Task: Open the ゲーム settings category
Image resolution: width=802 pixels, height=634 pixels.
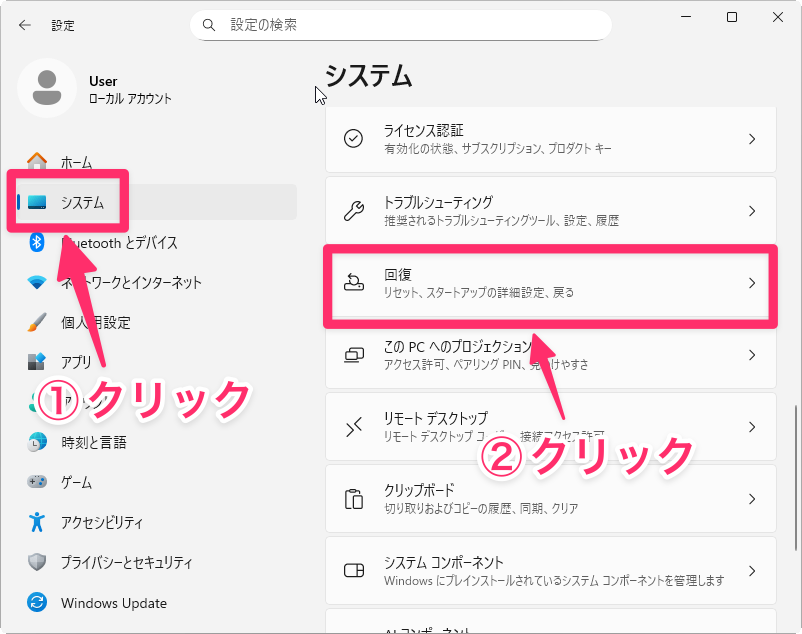Action: (x=76, y=482)
